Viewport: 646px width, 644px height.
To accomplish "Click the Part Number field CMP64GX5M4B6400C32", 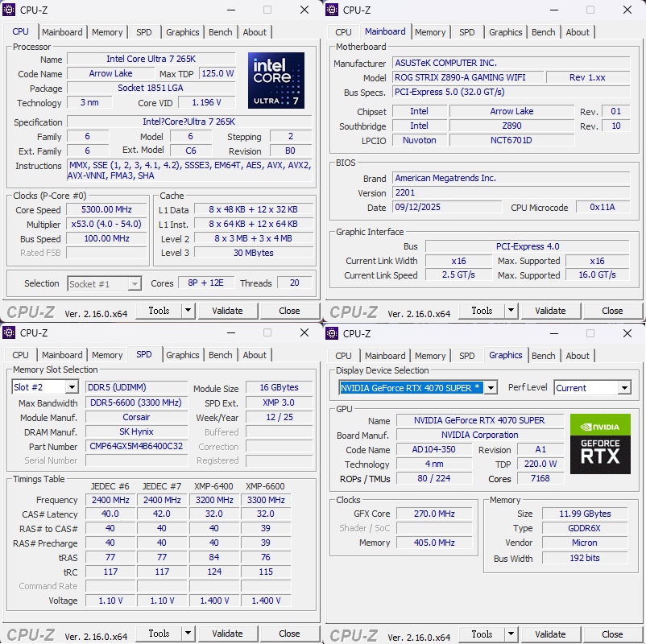I will (135, 446).
